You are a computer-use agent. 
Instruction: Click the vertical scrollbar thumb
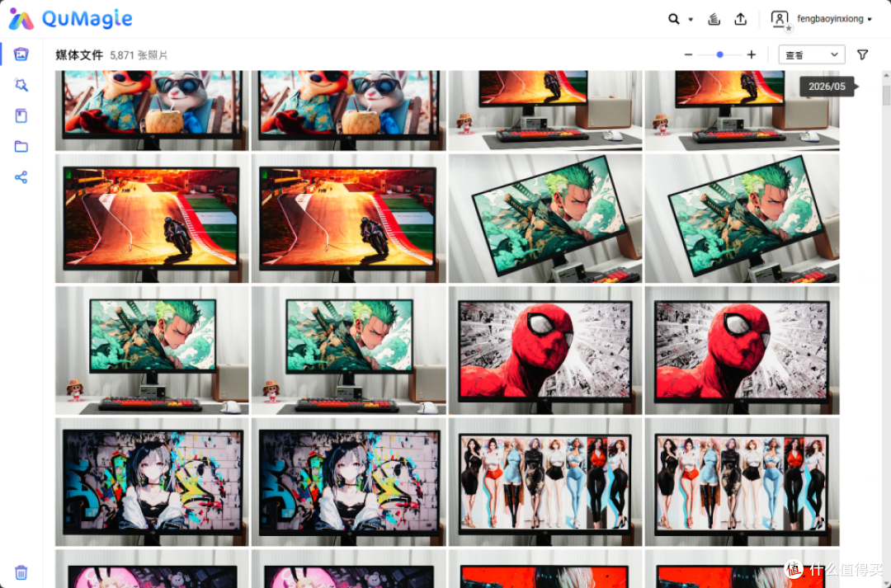pos(886,96)
